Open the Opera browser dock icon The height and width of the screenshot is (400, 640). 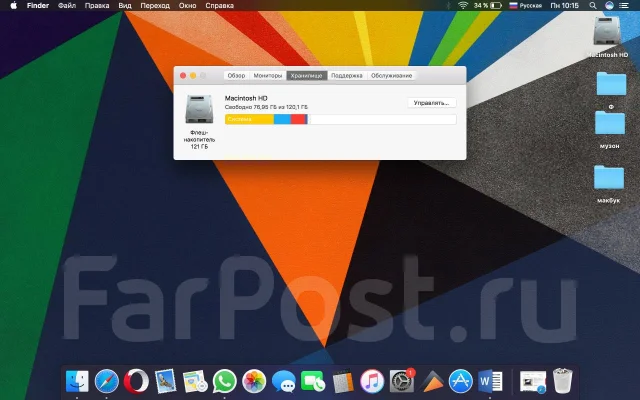tap(136, 381)
